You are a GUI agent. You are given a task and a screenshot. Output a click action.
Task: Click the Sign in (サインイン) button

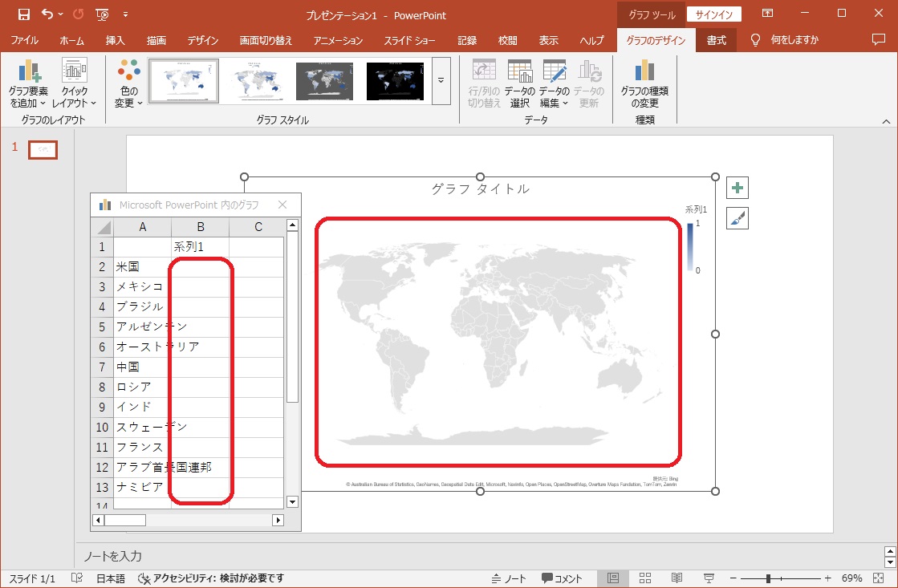(x=713, y=14)
